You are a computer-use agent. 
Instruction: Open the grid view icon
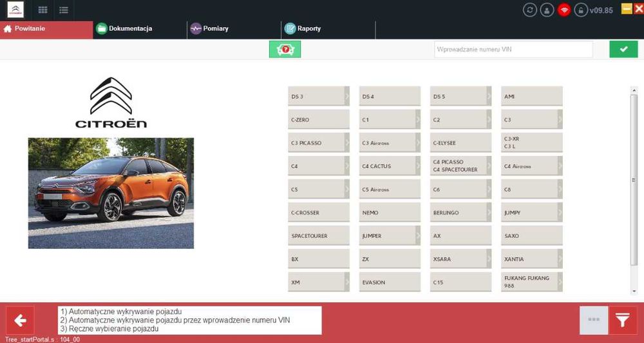coord(43,10)
